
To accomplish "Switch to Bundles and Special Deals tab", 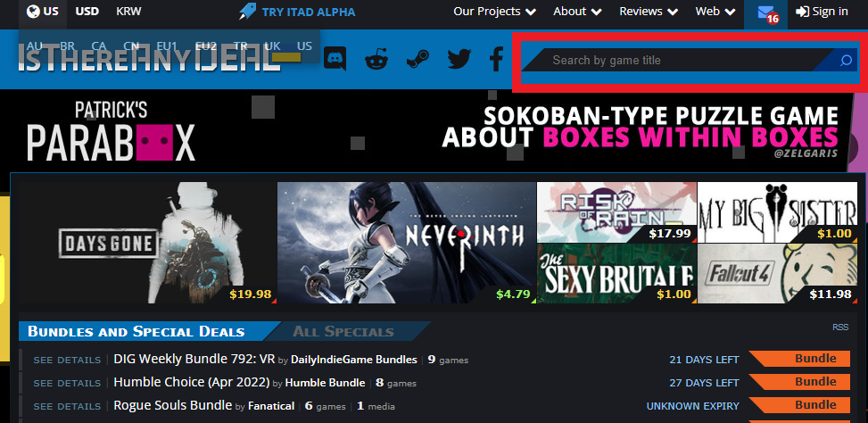I will (x=136, y=332).
